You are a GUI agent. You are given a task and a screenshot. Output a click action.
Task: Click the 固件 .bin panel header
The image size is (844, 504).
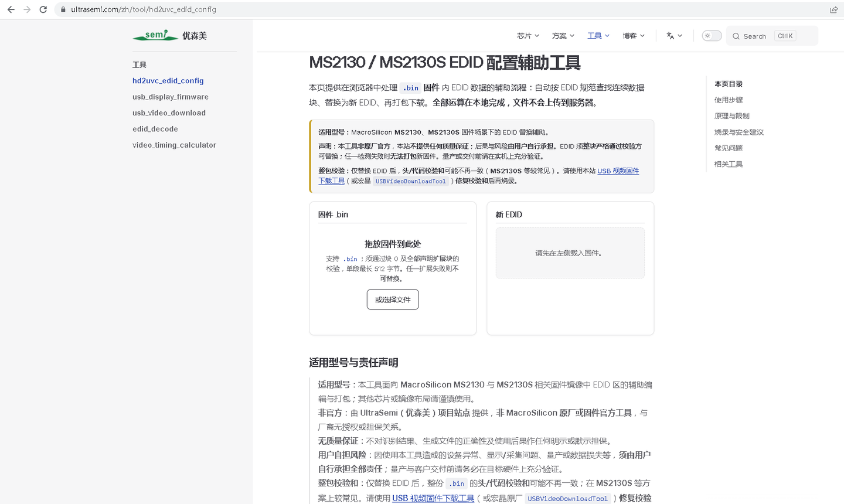[333, 214]
